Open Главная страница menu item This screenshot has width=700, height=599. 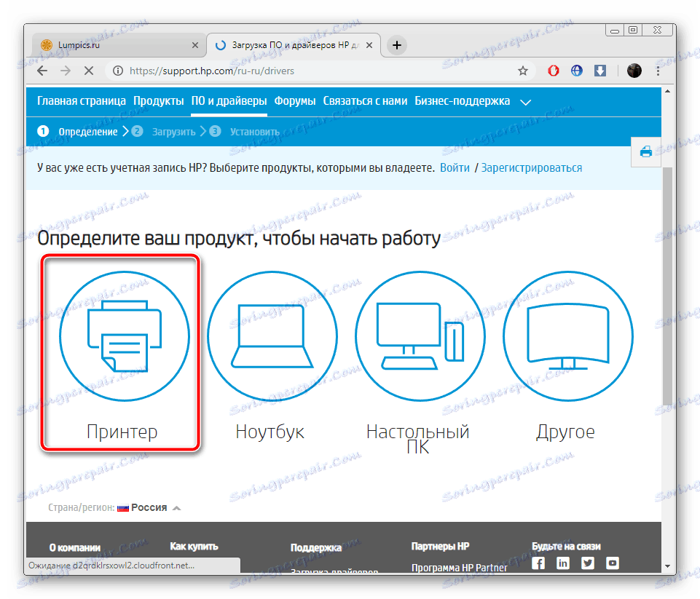82,101
